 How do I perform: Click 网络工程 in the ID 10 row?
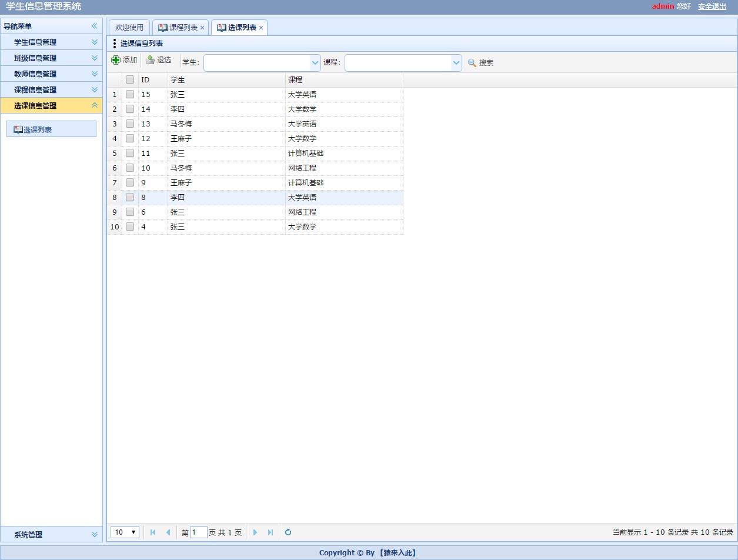point(302,168)
